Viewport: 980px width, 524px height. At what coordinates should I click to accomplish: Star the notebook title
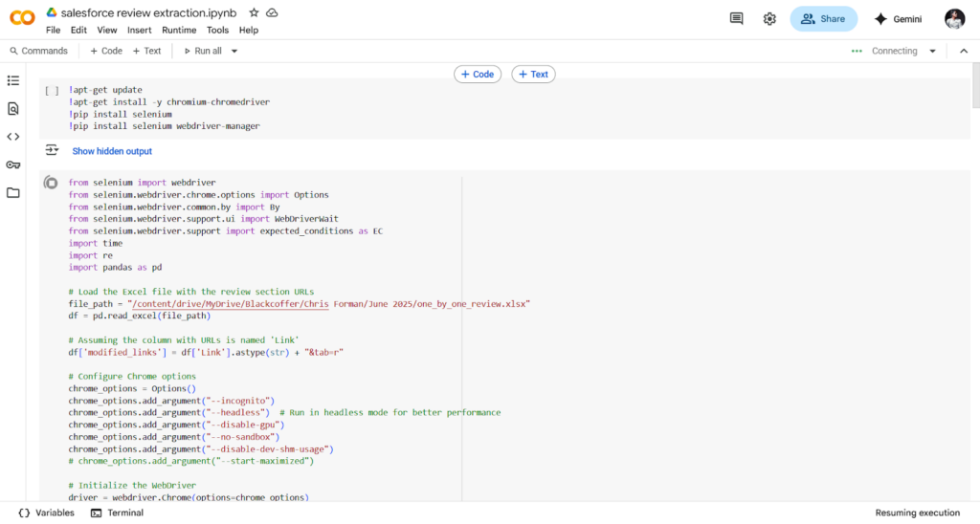point(254,12)
